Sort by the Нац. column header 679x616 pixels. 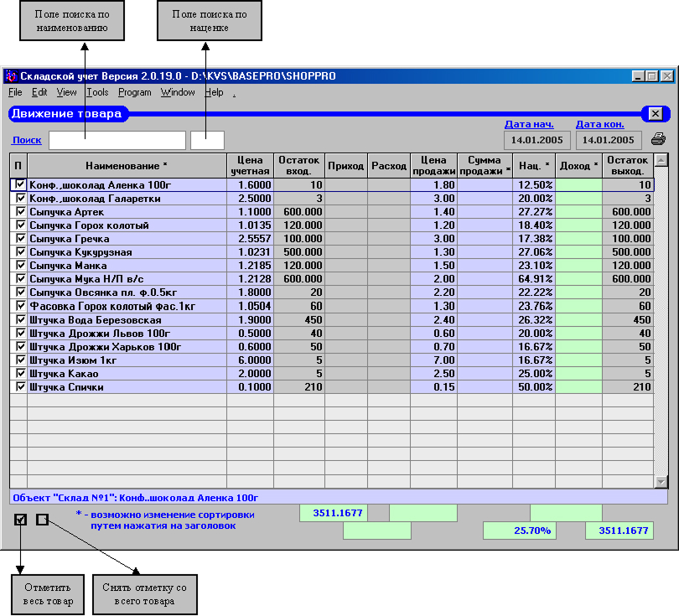pyautogui.click(x=534, y=165)
